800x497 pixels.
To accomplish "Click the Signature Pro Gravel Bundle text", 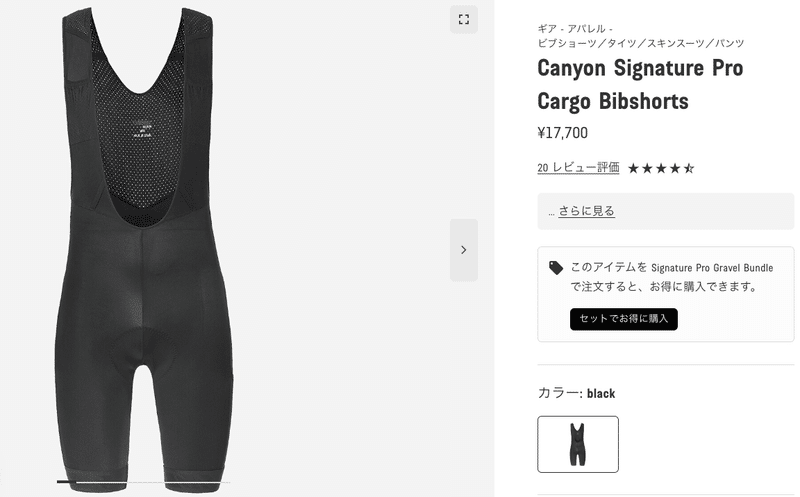I will point(712,268).
